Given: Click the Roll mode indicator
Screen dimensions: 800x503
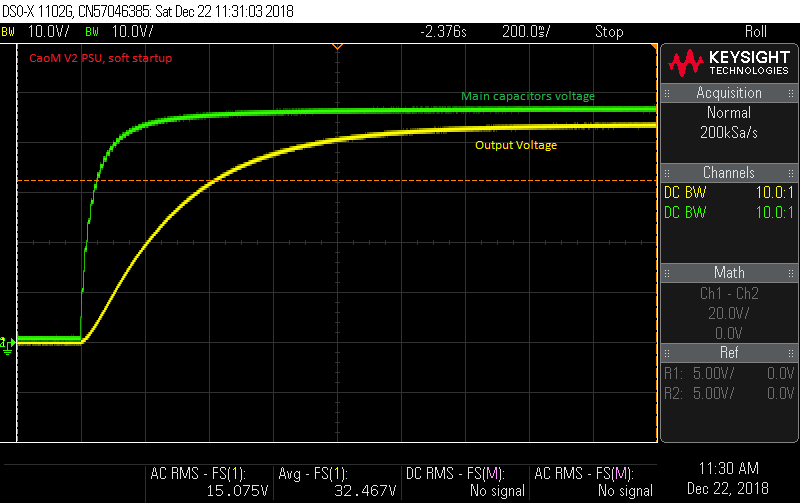Looking at the screenshot, I should 756,32.
